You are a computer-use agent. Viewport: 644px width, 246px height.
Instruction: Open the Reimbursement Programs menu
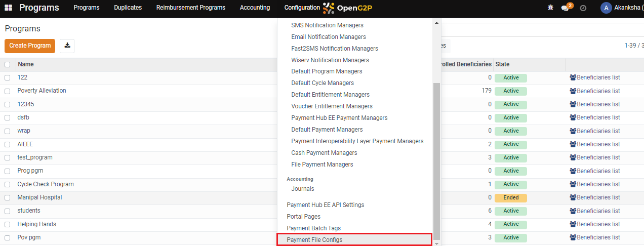190,8
